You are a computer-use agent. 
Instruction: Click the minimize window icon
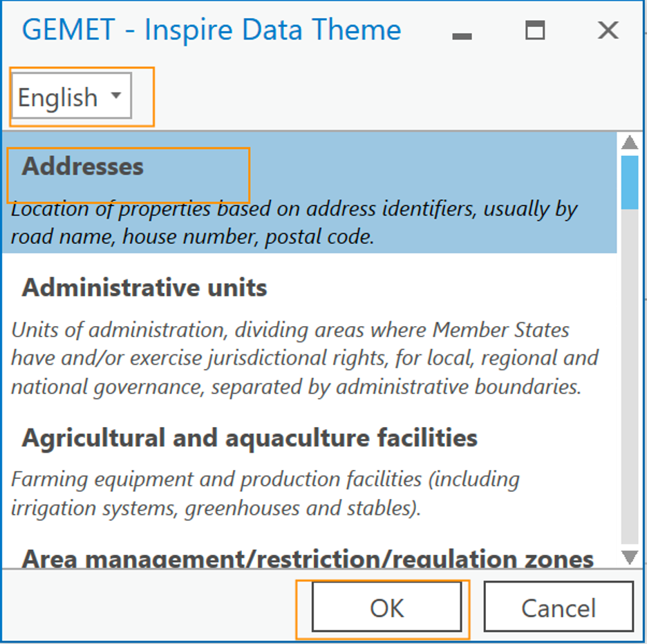click(461, 32)
